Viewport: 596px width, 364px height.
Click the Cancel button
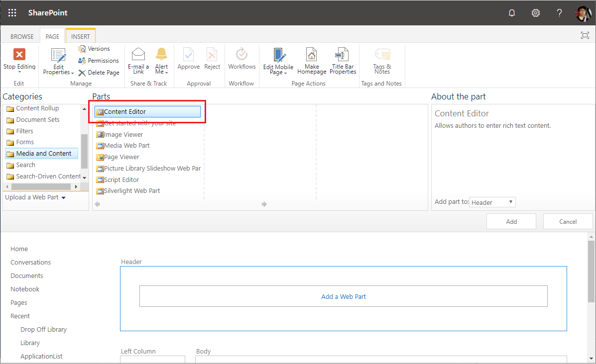pyautogui.click(x=568, y=222)
